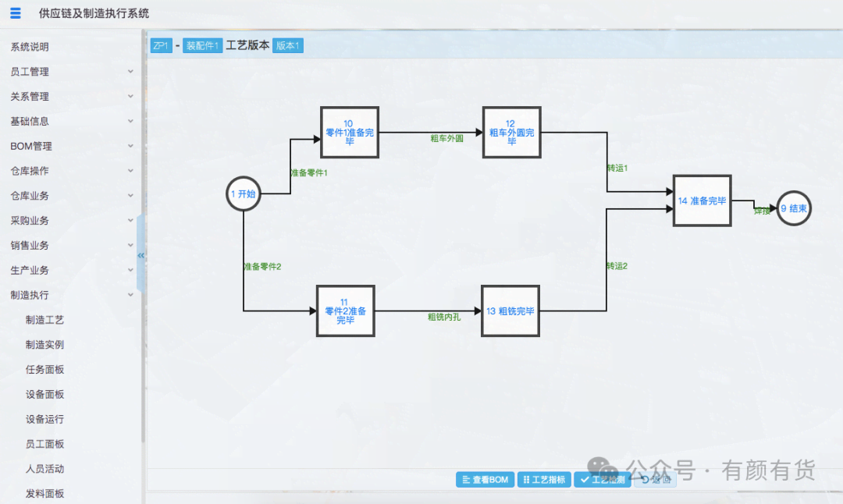The image size is (843, 504).
Task: Click the 工艺指标 button
Action: pyautogui.click(x=543, y=480)
